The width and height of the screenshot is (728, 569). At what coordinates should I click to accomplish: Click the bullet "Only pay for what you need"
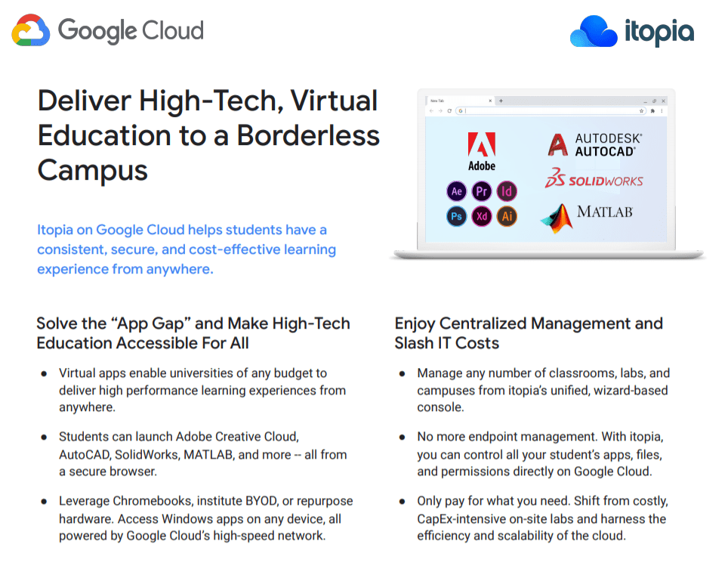pyautogui.click(x=543, y=518)
